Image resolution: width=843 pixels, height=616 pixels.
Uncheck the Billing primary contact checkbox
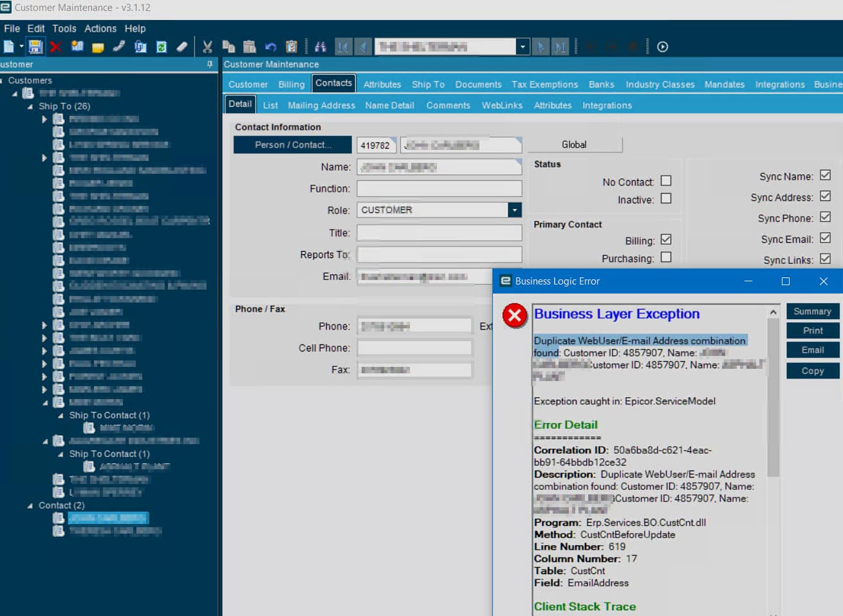pyautogui.click(x=666, y=239)
